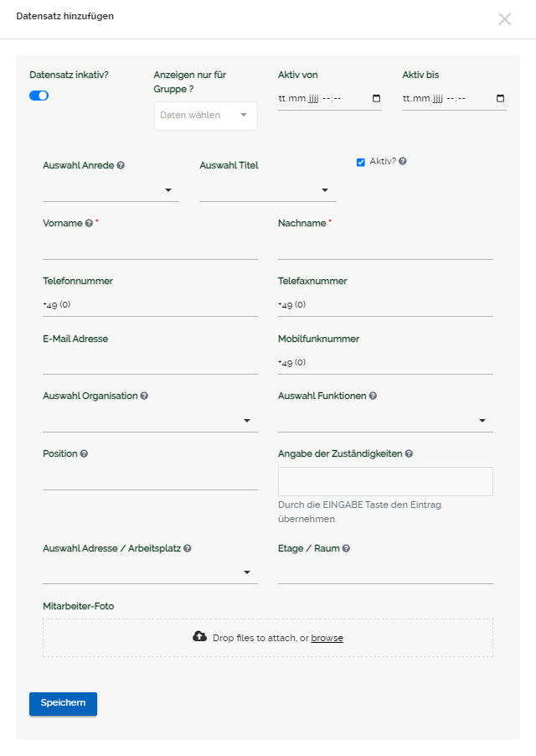Click help icon beside Angabe der Zuständigkeiten
Screen dimensions: 536x756
[409, 453]
